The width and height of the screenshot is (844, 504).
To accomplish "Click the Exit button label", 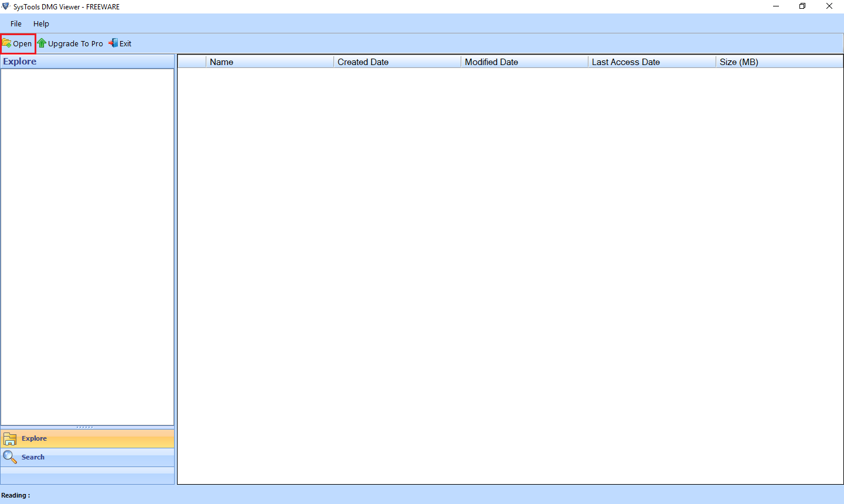I will pos(125,44).
